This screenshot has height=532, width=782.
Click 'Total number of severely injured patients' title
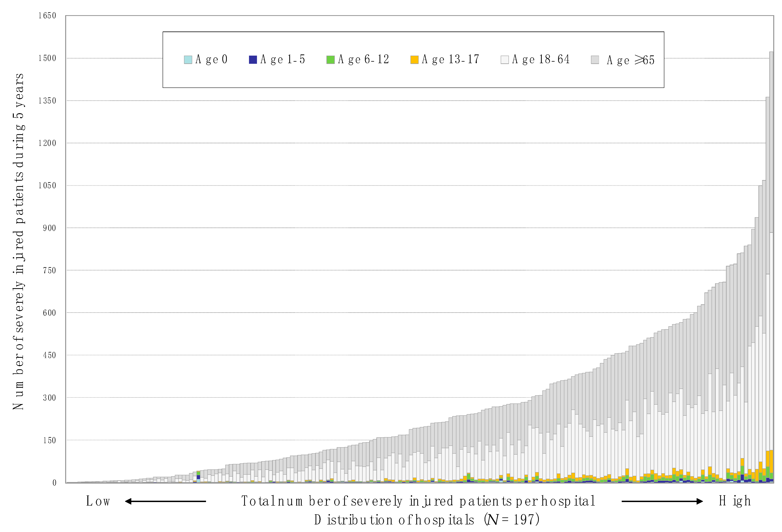point(418,501)
